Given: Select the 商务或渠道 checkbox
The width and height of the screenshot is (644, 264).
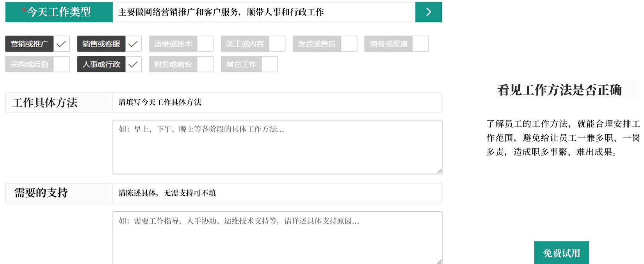Looking at the screenshot, I should pos(420,44).
